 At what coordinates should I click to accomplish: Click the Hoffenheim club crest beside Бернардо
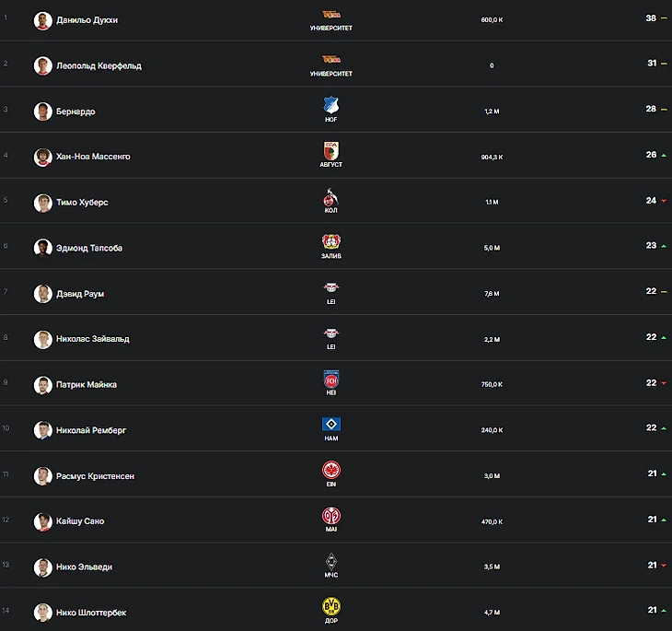coord(330,105)
